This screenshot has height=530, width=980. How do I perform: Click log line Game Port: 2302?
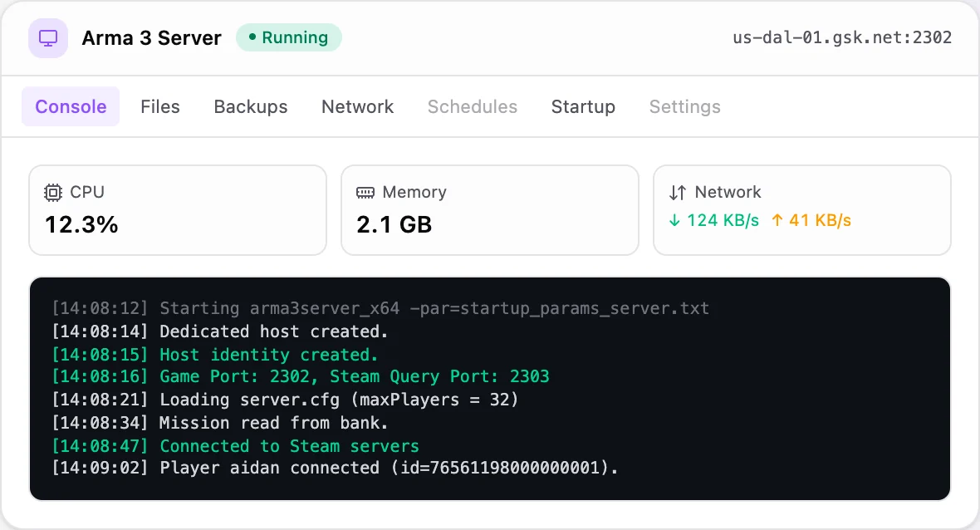pyautogui.click(x=301, y=377)
